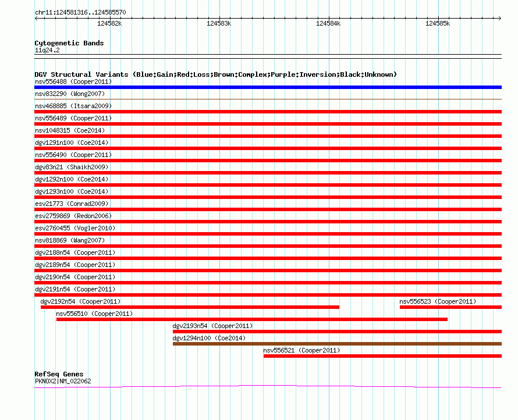Screen dimensions: 518x420
Task: Click esv2759869 (Redon2006) label
Action: (73, 216)
